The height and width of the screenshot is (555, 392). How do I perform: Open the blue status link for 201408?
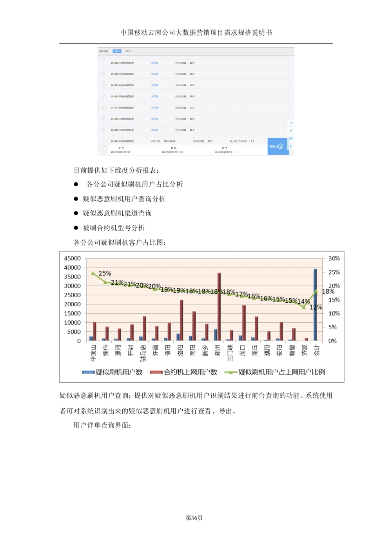coord(154,96)
